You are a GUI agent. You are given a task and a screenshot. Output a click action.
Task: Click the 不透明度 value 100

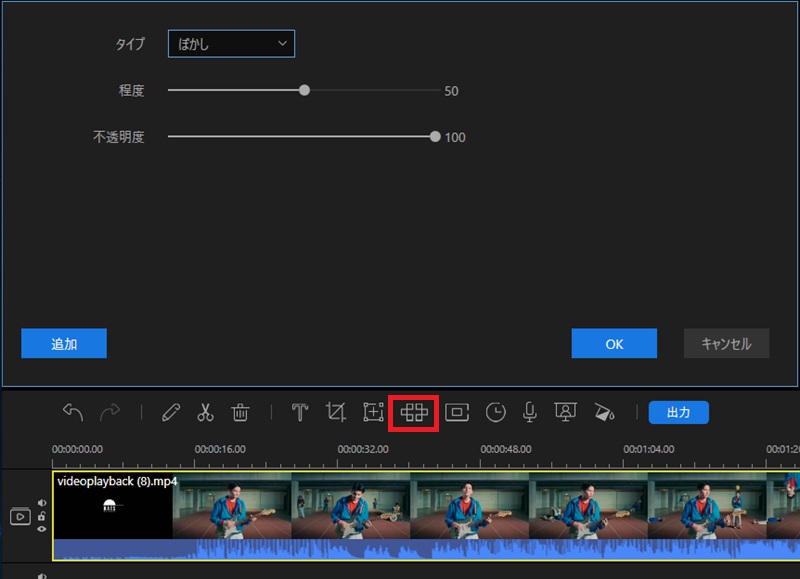coord(455,138)
